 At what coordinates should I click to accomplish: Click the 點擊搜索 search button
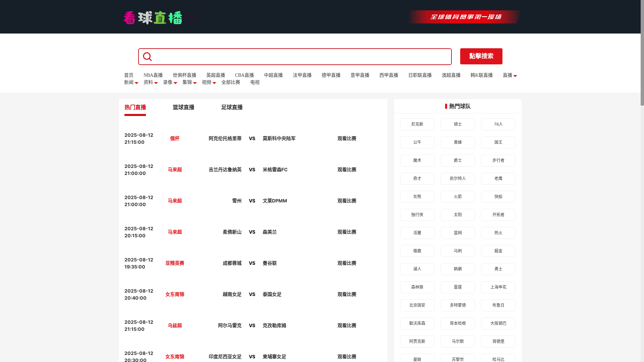click(x=481, y=56)
